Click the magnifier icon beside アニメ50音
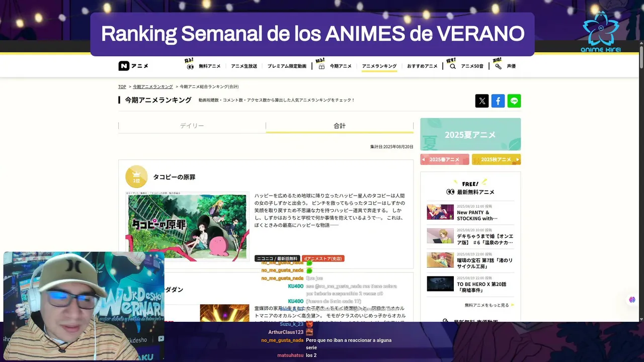Viewport: 644px width, 362px height. [x=453, y=66]
